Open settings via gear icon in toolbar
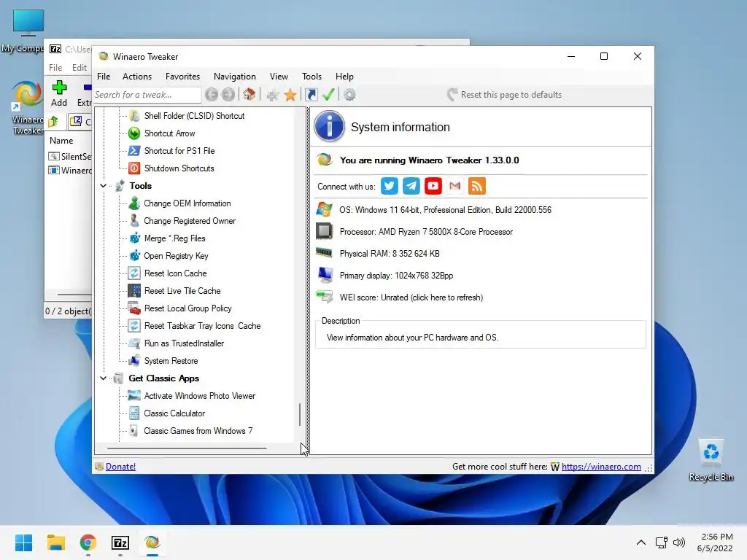The image size is (747, 560). click(349, 95)
